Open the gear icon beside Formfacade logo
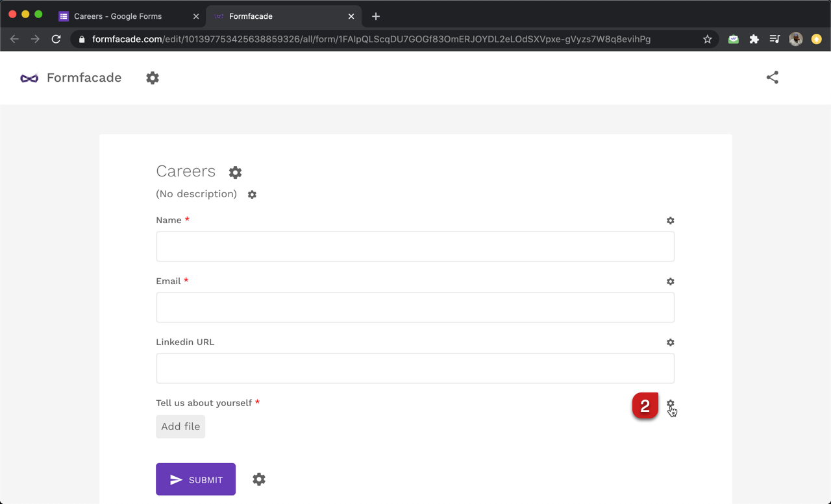The height and width of the screenshot is (504, 831). click(153, 78)
